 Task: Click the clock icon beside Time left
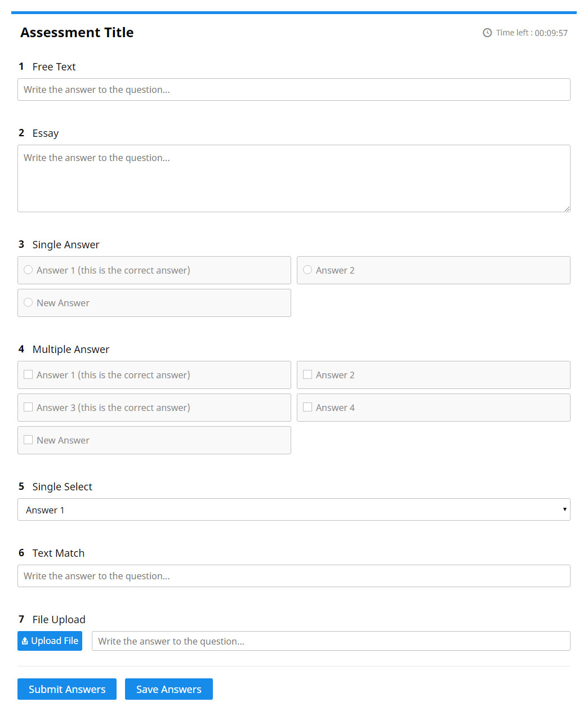click(487, 33)
